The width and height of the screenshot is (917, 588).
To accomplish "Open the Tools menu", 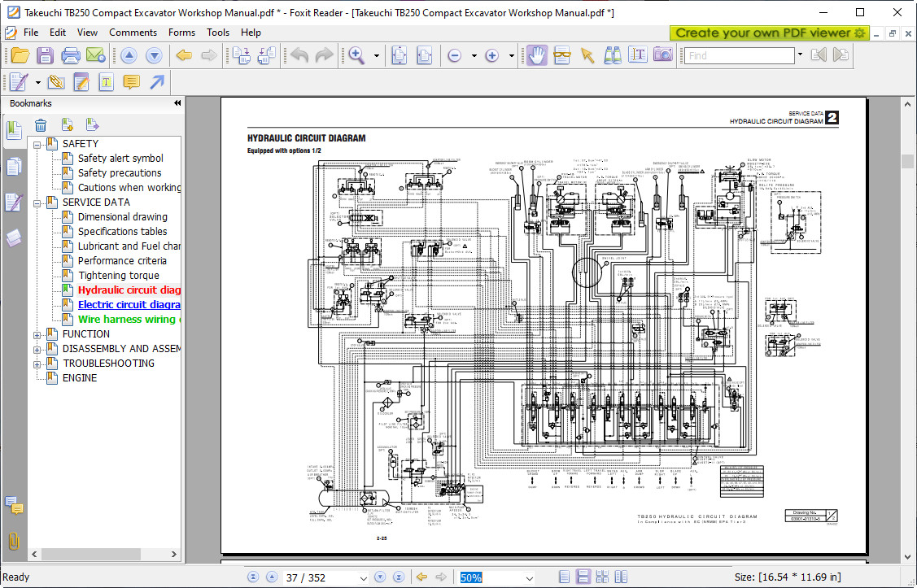I will [218, 33].
